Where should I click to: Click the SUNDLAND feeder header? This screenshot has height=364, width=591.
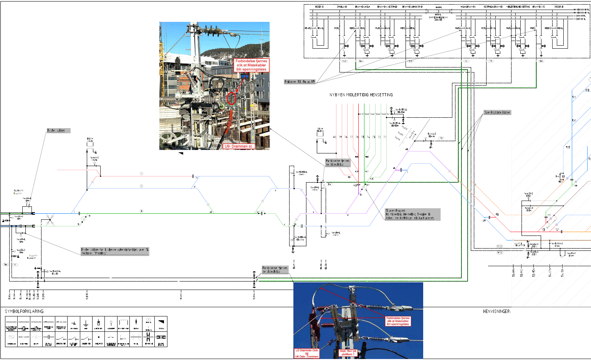[342, 7]
